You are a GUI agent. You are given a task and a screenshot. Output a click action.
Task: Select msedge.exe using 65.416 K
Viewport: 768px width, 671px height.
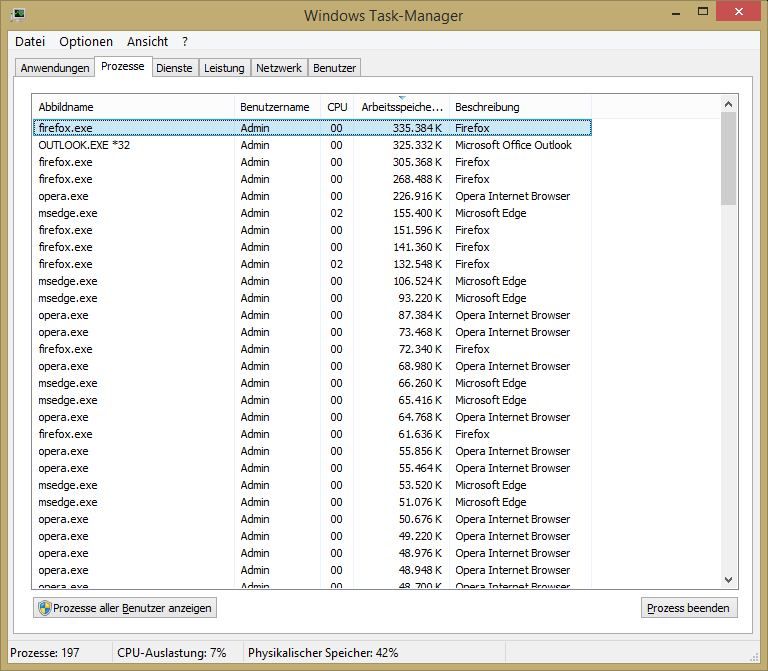tap(312, 400)
